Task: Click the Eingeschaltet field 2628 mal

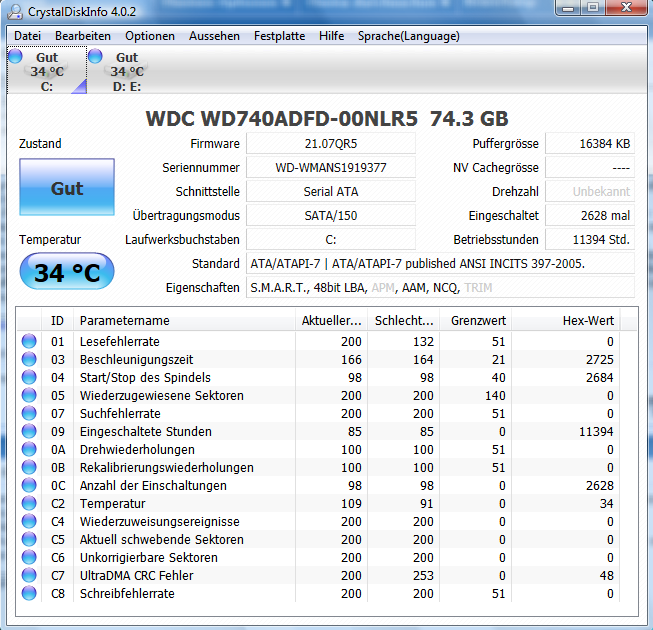Action: point(590,216)
